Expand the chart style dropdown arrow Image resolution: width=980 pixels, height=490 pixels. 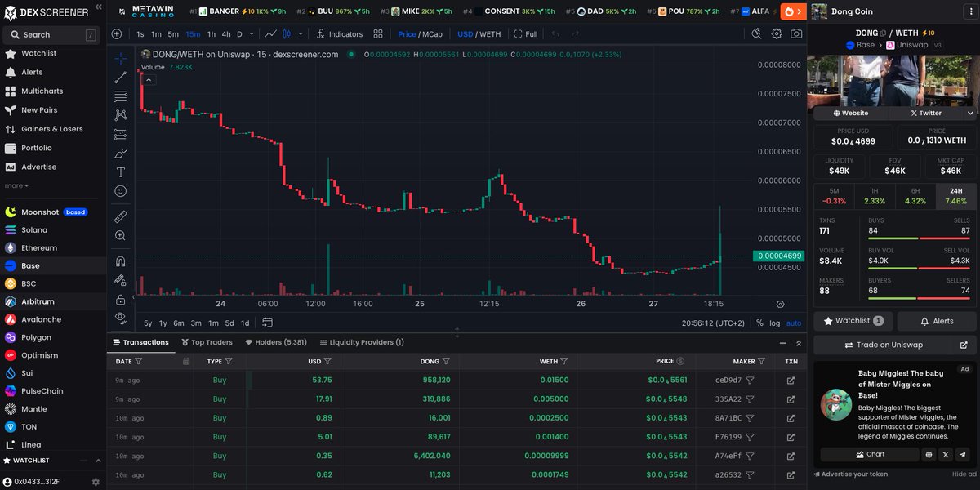(301, 34)
